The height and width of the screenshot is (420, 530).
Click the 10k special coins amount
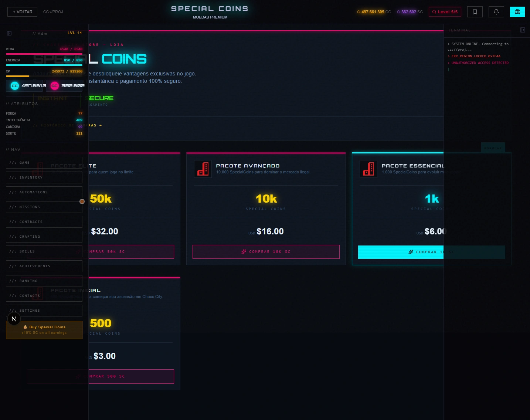tap(266, 199)
